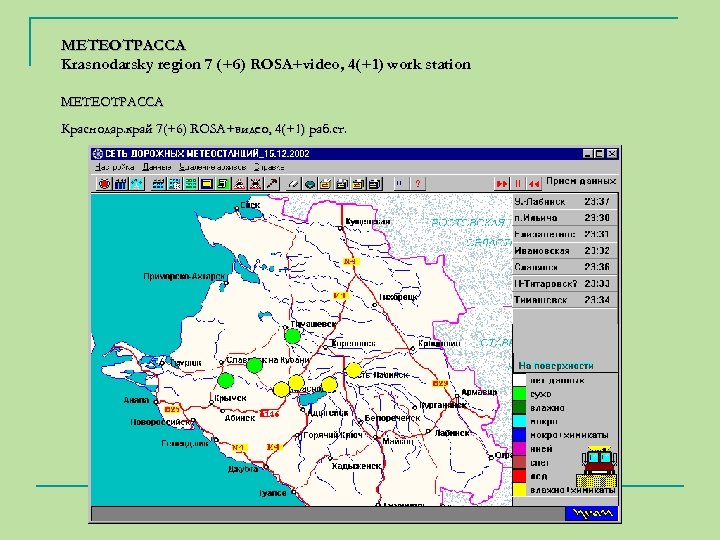Image resolution: width=720 pixels, height=540 pixels.
Task: Click the 'Прием данных' label
Action: click(581, 181)
